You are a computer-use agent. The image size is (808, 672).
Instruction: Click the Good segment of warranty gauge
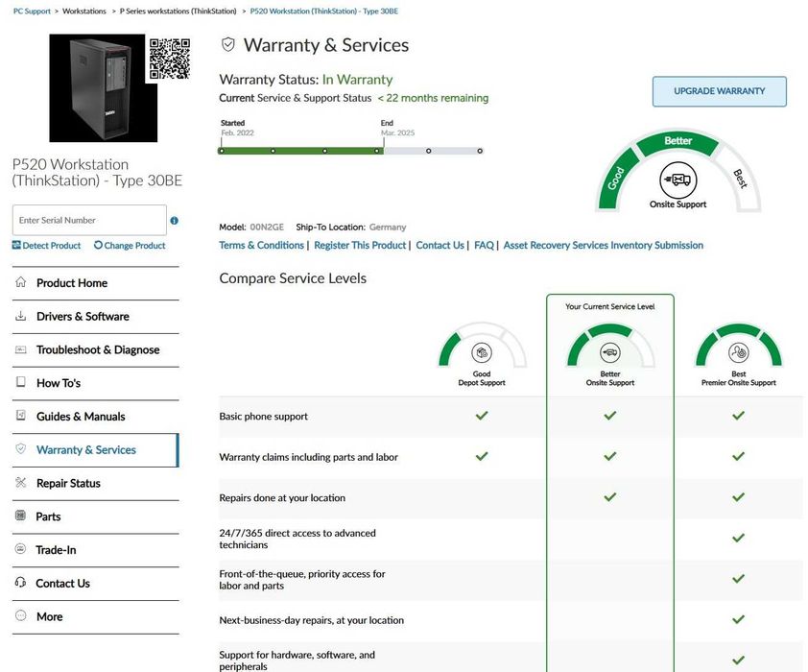616,179
